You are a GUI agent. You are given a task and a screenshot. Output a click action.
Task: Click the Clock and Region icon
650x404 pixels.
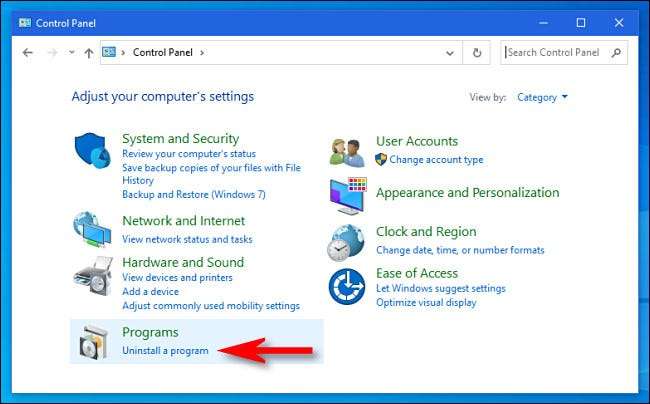347,241
